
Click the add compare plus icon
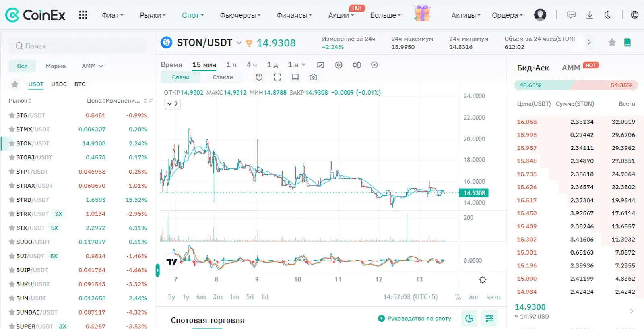(x=374, y=65)
